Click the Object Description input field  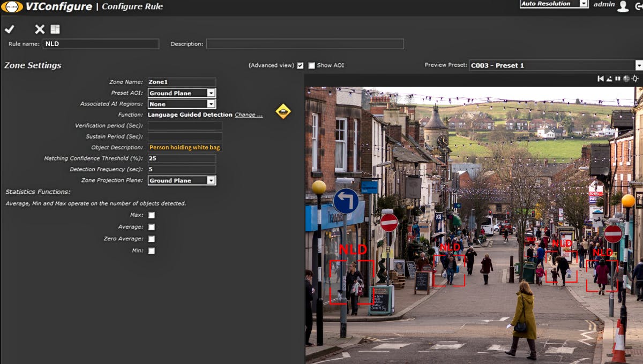(184, 147)
